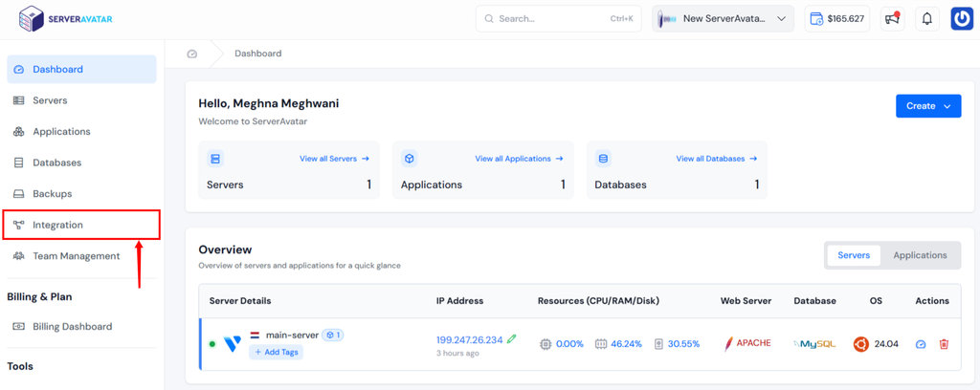Open the notifications bell icon
This screenshot has height=390, width=980.
point(926,19)
